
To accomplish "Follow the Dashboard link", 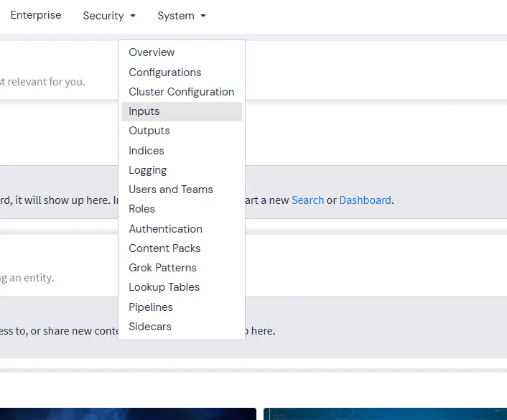I will point(365,200).
